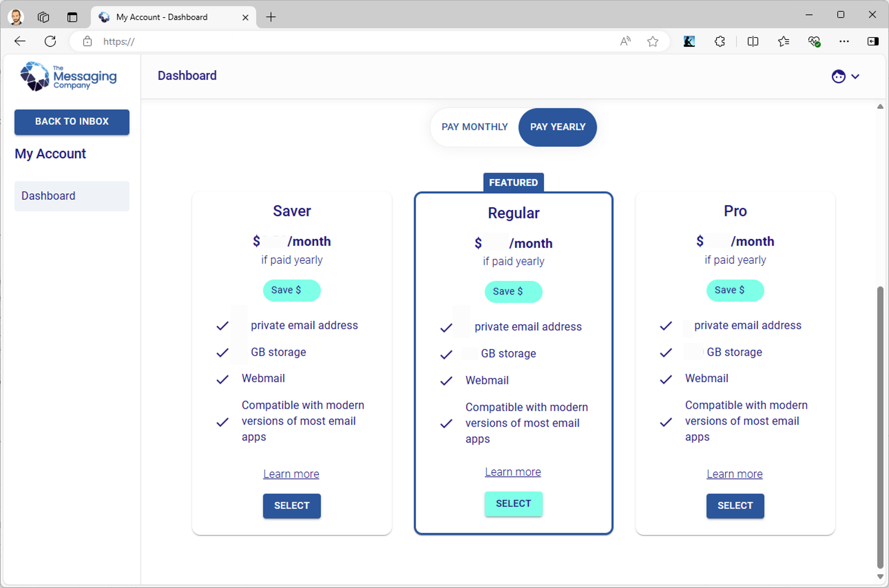Click GB storage text in Regular plan
The height and width of the screenshot is (588, 889).
click(508, 354)
